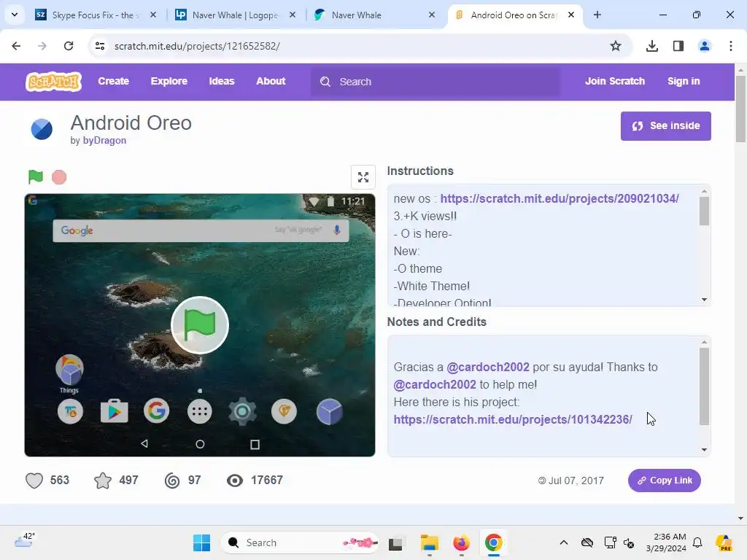Show hidden system tray icons
747x560 pixels.
(x=564, y=542)
